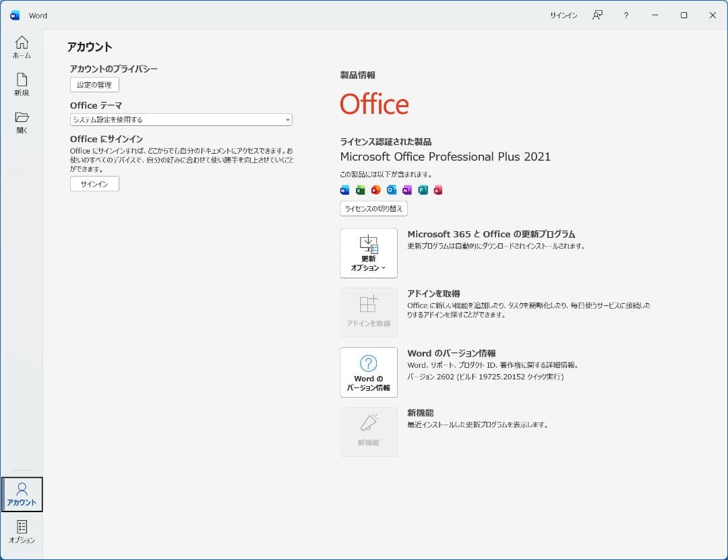Click サインイン link in the title bar
The image size is (728, 560).
(563, 15)
